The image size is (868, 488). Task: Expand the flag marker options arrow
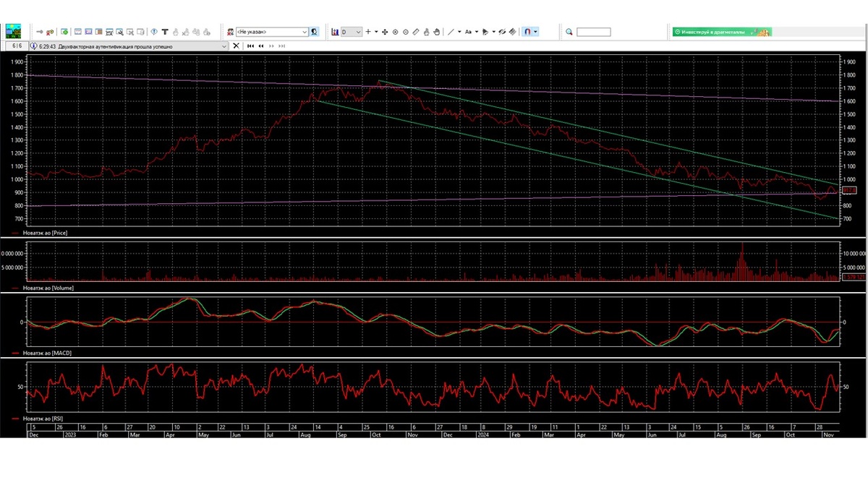pos(494,32)
